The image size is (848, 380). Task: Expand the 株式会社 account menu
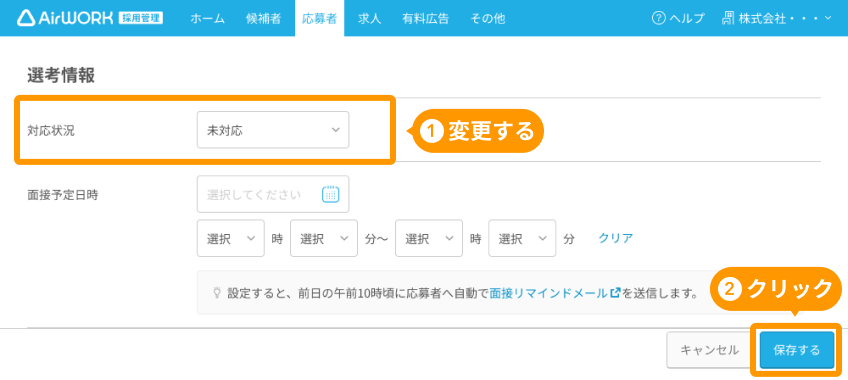[778, 18]
